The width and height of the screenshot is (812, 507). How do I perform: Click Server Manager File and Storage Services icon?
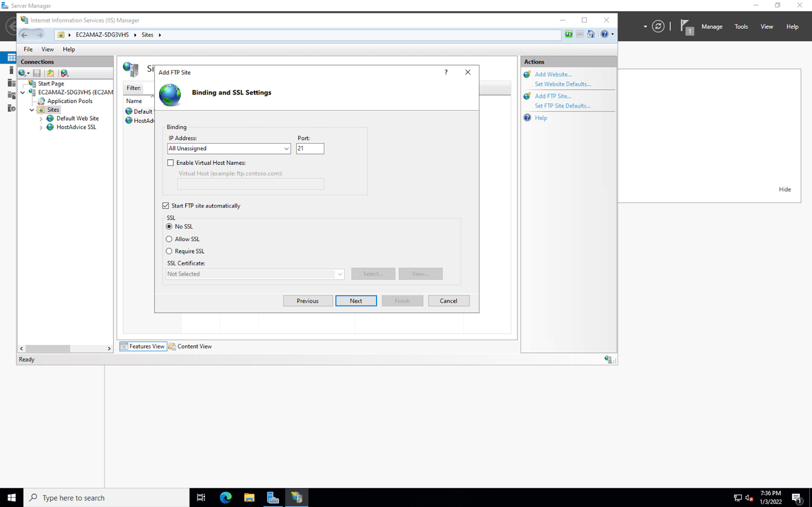pos(11,95)
